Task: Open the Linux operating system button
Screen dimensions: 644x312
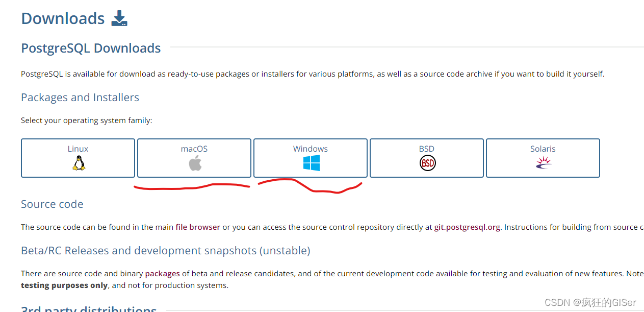Action: click(78, 158)
